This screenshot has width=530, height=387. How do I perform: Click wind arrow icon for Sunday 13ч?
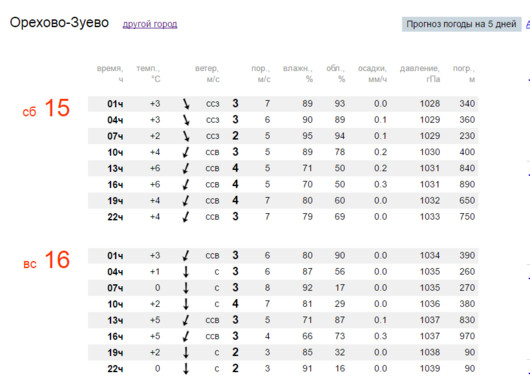coord(186,320)
